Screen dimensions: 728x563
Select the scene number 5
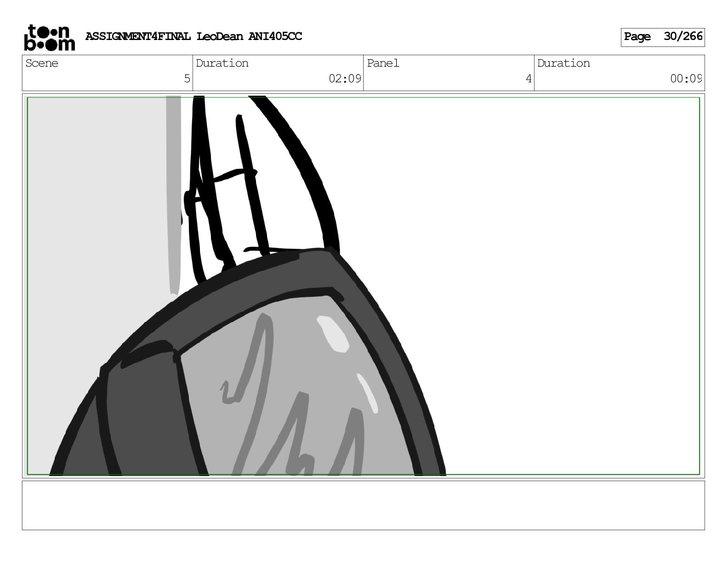pos(187,79)
